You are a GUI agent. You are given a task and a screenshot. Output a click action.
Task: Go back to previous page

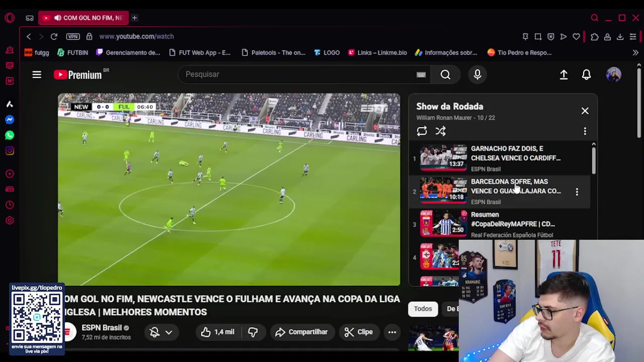29,36
